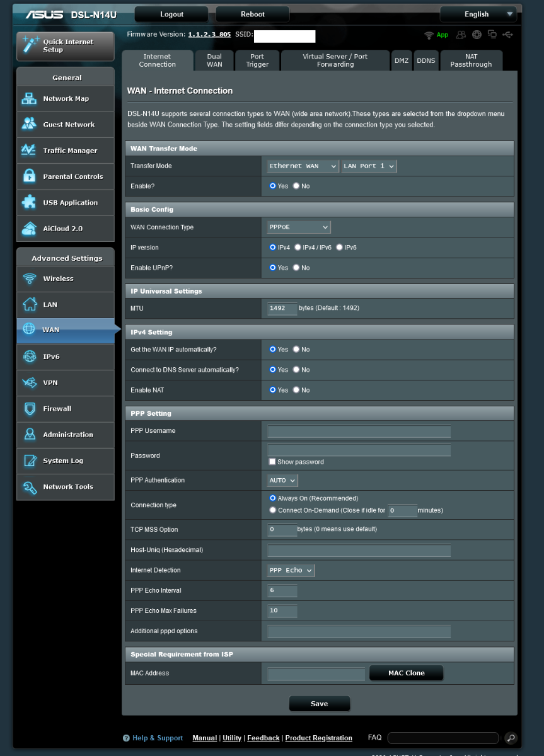This screenshot has width=544, height=756.
Task: Open the Virtual Server / Port Forwarding tab
Action: [x=335, y=60]
